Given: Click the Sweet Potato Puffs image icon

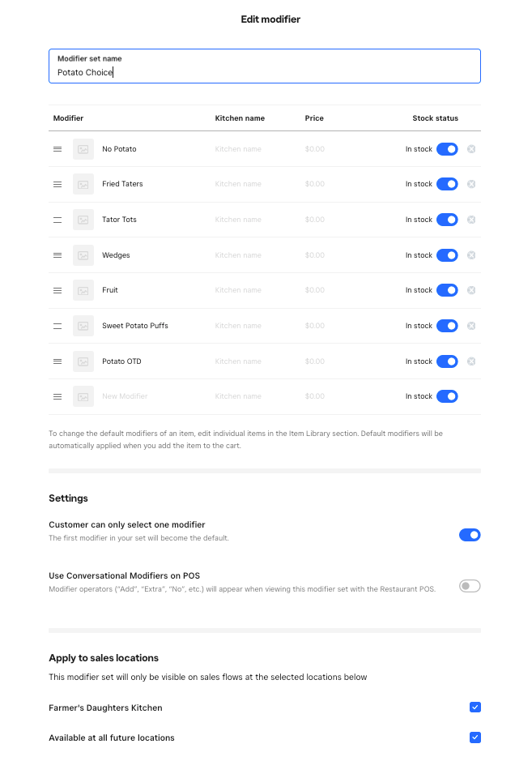Looking at the screenshot, I should [x=83, y=326].
